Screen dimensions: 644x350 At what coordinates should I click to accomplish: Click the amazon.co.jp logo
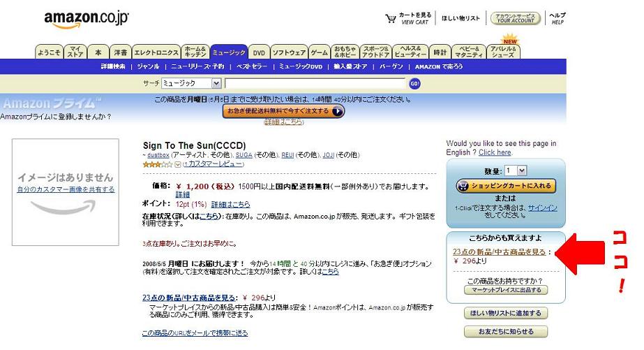point(87,19)
